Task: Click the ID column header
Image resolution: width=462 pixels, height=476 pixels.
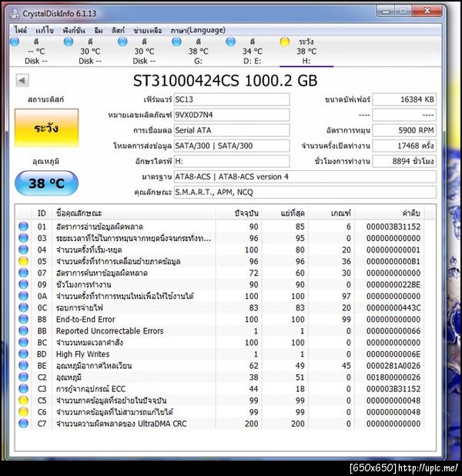Action: [x=42, y=213]
